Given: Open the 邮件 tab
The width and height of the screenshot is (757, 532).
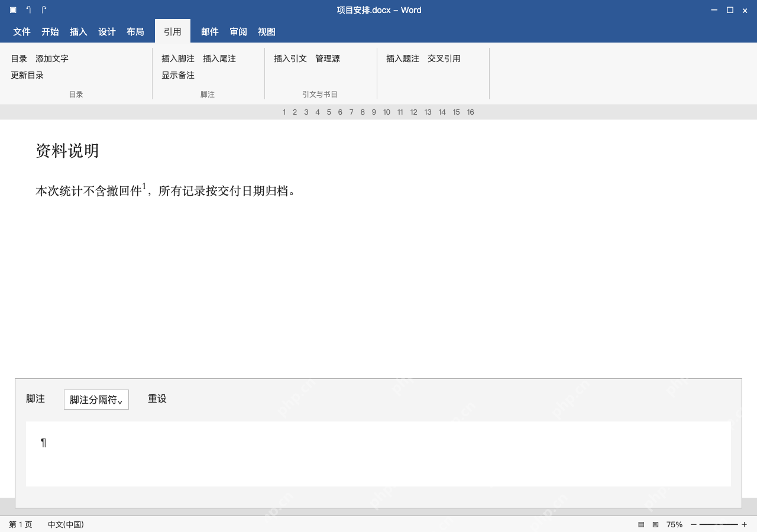Looking at the screenshot, I should (210, 32).
